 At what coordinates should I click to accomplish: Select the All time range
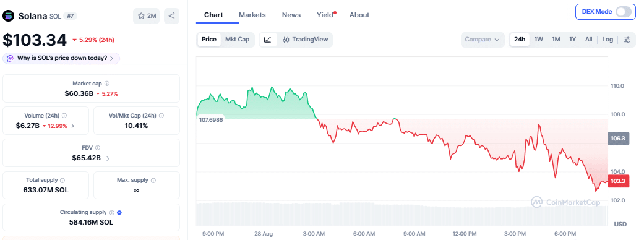point(588,40)
